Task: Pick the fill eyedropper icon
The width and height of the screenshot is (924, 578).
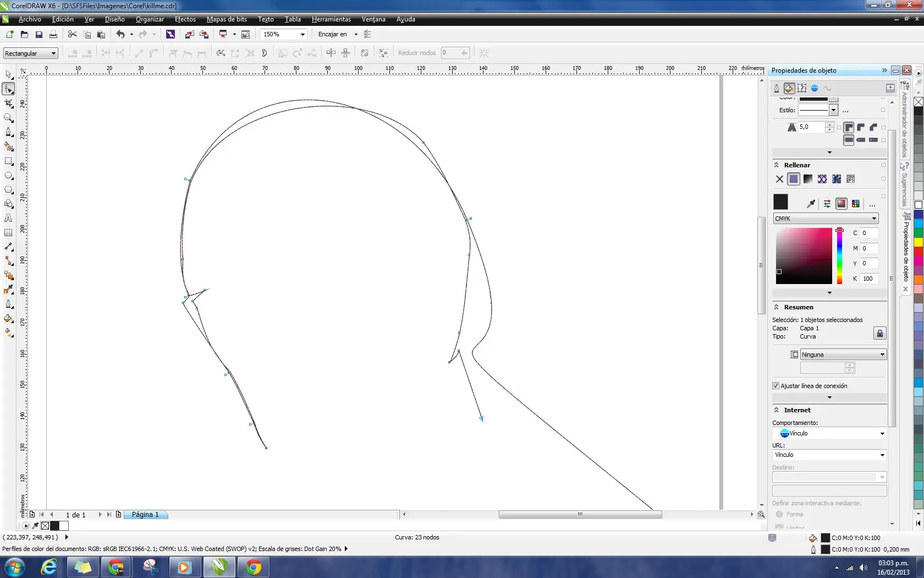Action: point(811,204)
